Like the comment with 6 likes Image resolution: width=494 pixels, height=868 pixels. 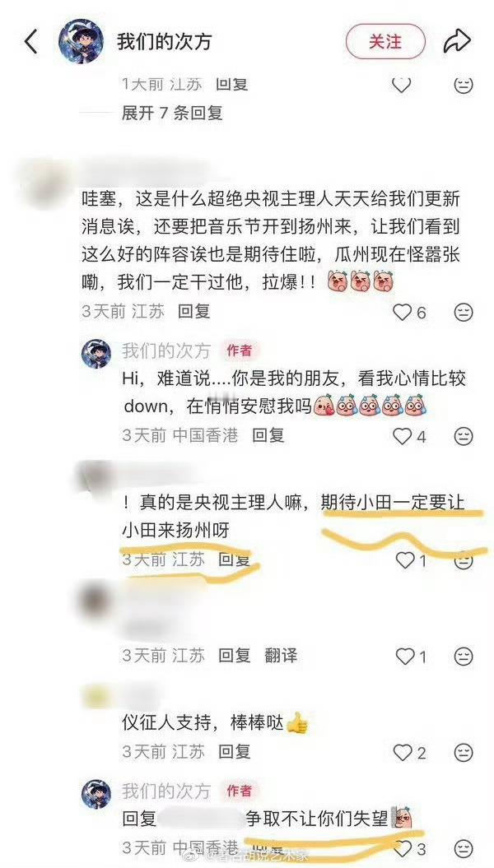pyautogui.click(x=410, y=312)
